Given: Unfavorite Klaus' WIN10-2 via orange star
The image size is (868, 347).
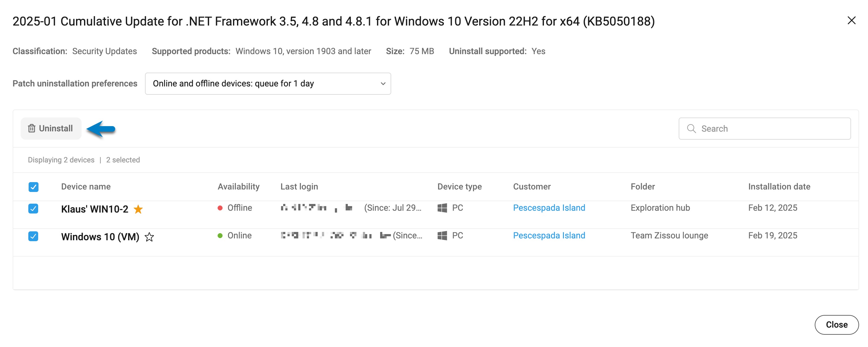Looking at the screenshot, I should [138, 209].
